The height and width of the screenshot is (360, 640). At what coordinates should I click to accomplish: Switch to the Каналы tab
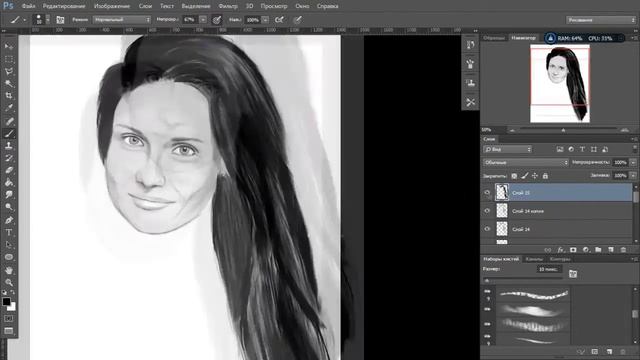click(x=534, y=259)
